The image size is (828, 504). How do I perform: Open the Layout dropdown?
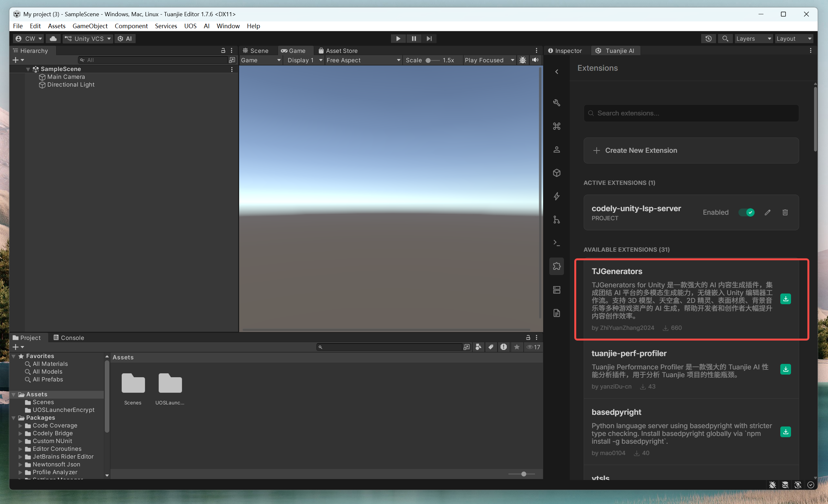click(794, 39)
